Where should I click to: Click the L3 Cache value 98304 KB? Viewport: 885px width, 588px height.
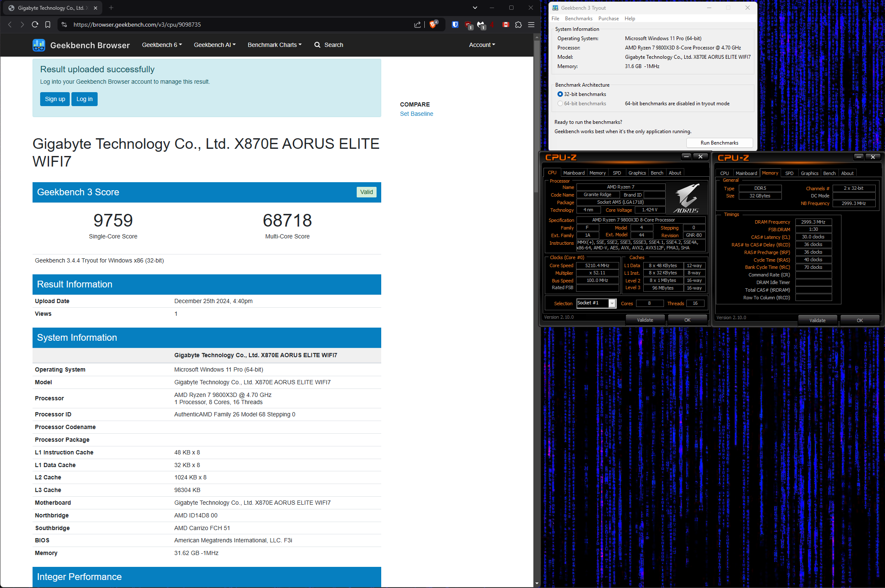pos(187,490)
